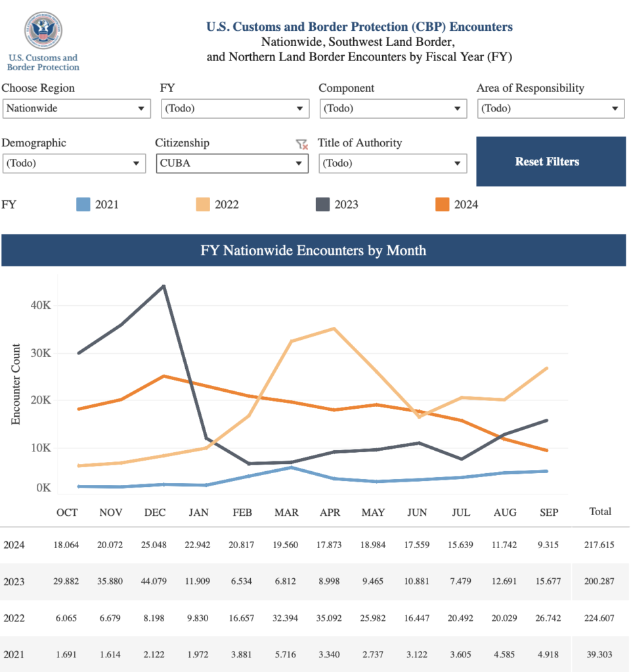Click the 2024 orange legend swatch
The width and height of the screenshot is (631, 672).
(x=442, y=205)
